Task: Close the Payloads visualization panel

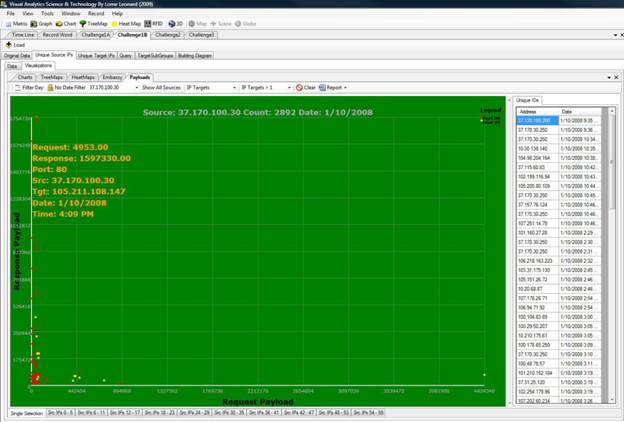Action: 616,78
